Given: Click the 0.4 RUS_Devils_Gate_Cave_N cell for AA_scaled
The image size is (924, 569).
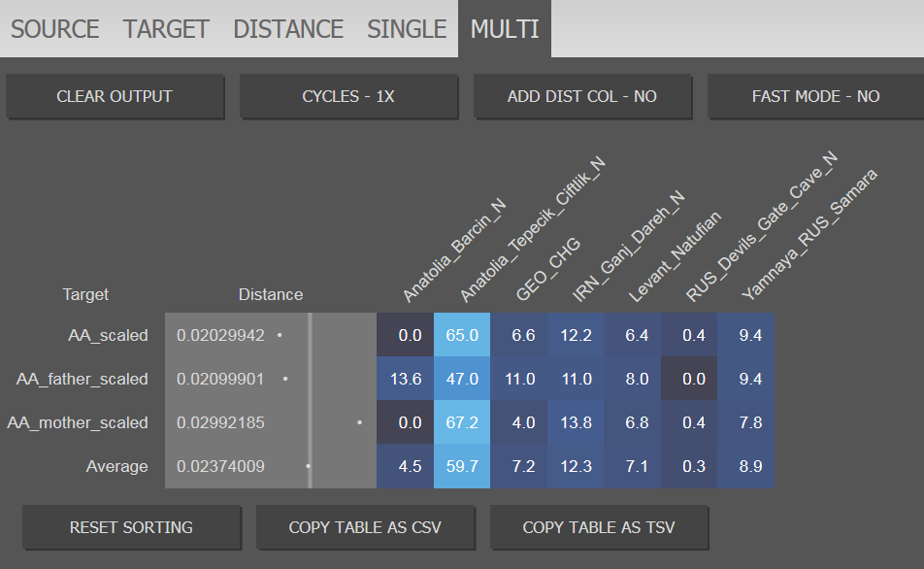Looking at the screenshot, I should (689, 335).
